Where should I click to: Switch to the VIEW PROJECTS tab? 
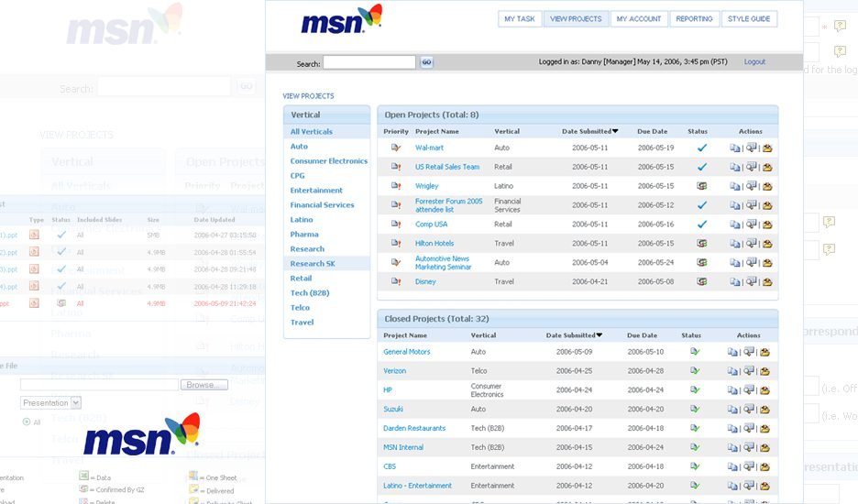pos(576,18)
